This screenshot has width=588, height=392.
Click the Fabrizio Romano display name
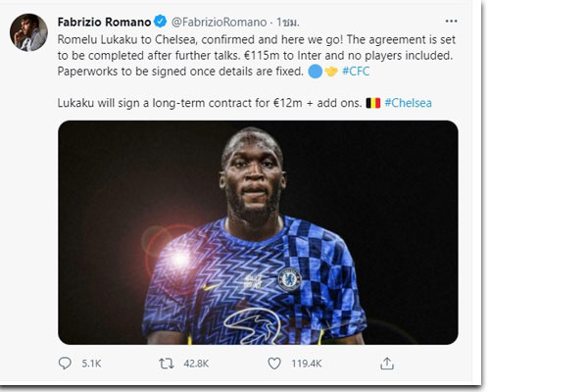click(x=104, y=22)
